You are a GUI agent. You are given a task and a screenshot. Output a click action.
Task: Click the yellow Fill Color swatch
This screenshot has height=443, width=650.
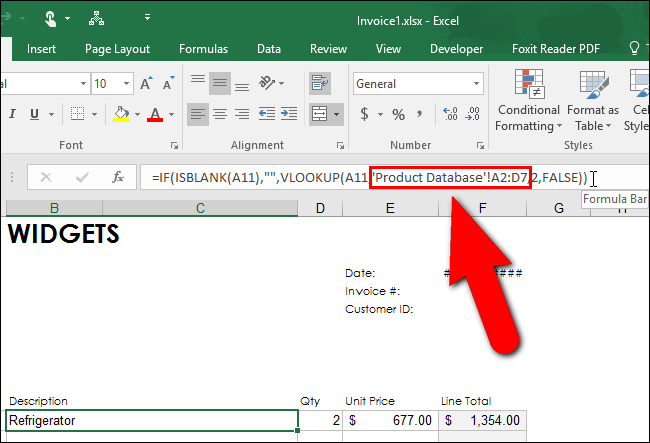click(121, 114)
